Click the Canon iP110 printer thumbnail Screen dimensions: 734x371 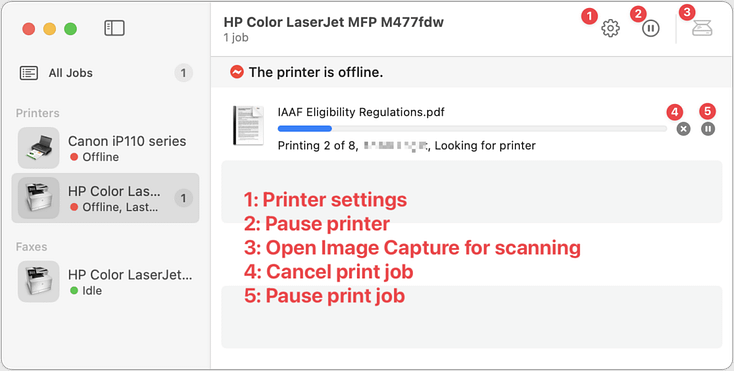[38, 148]
